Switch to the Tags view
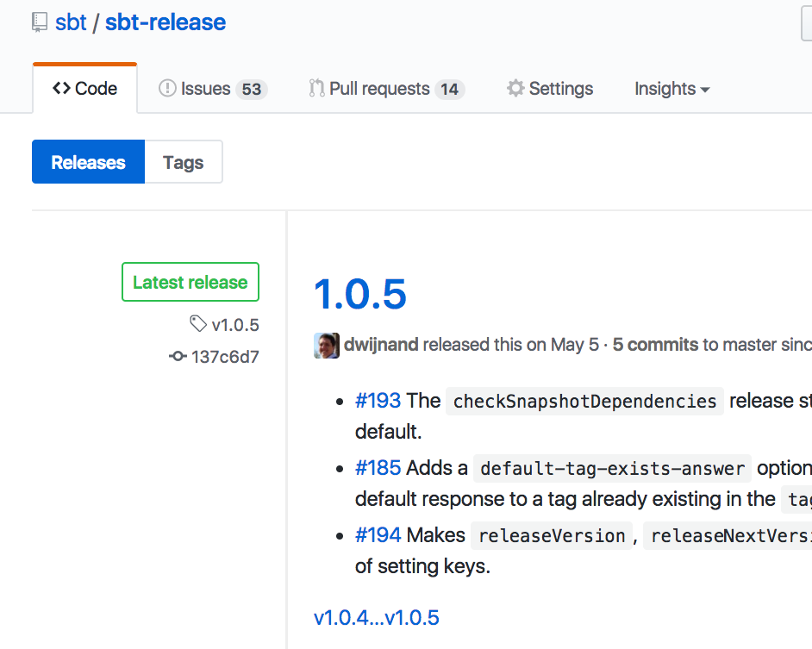The image size is (812, 649). pos(183,161)
